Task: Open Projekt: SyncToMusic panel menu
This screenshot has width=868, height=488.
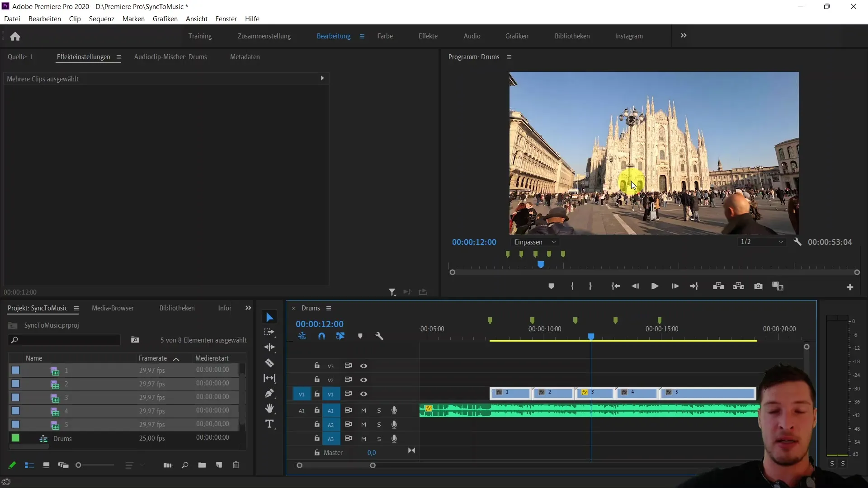Action: (x=76, y=309)
